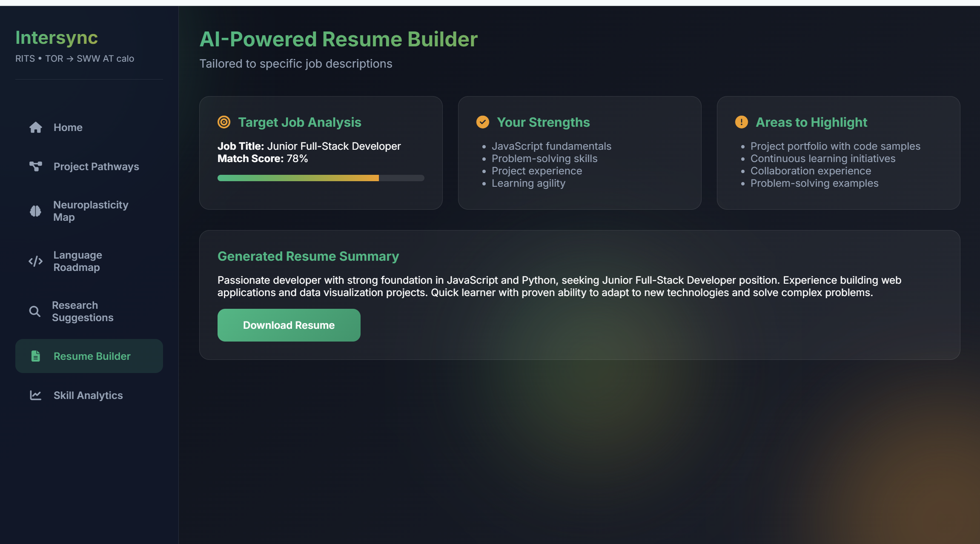Screen dimensions: 980x544
Task: Go to the Project Pathways page
Action: (x=96, y=166)
